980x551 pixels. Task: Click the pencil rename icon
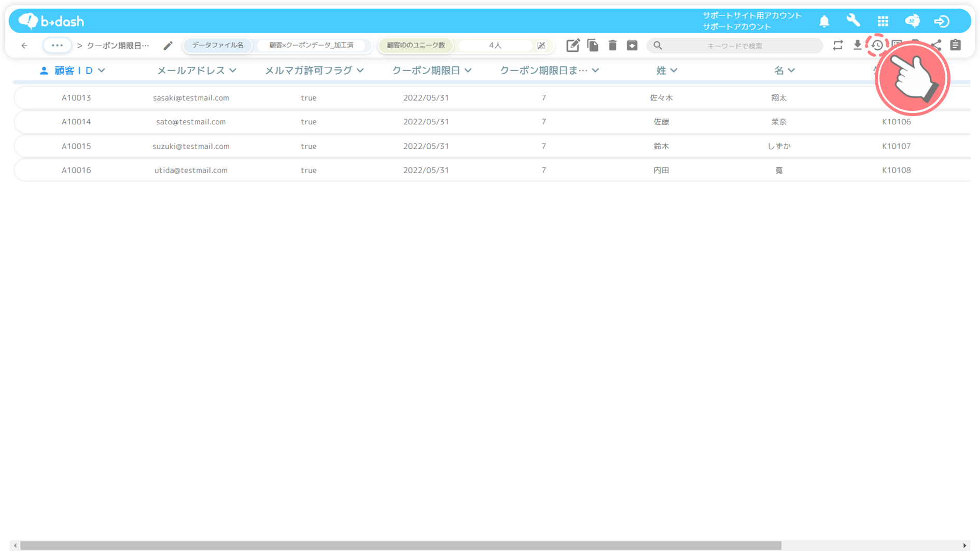(167, 46)
